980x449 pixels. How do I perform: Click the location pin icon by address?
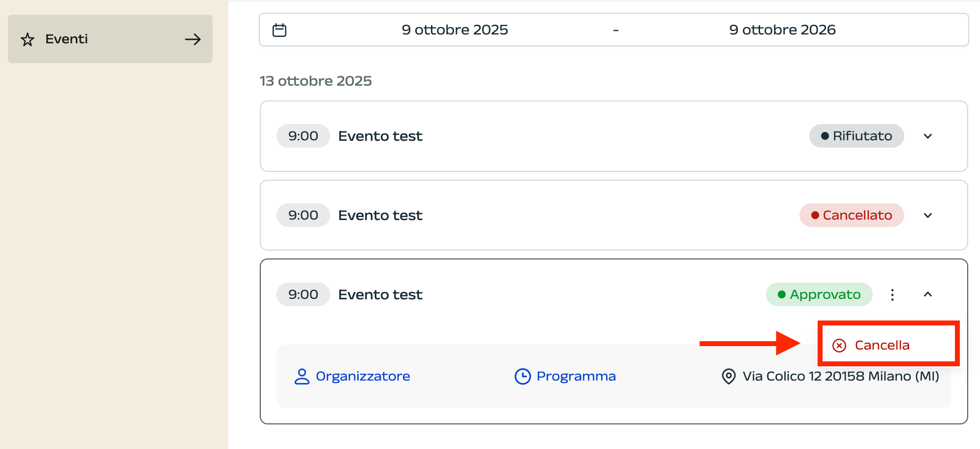click(x=729, y=377)
